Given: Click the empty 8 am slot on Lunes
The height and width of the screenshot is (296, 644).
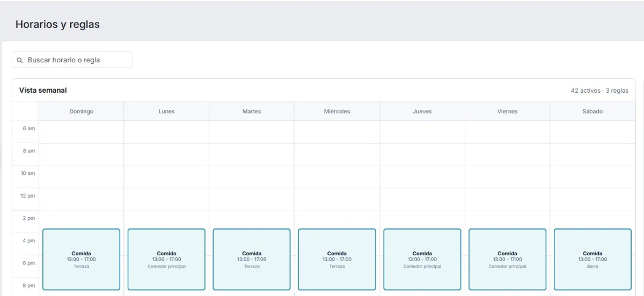Looking at the screenshot, I should 166,154.
